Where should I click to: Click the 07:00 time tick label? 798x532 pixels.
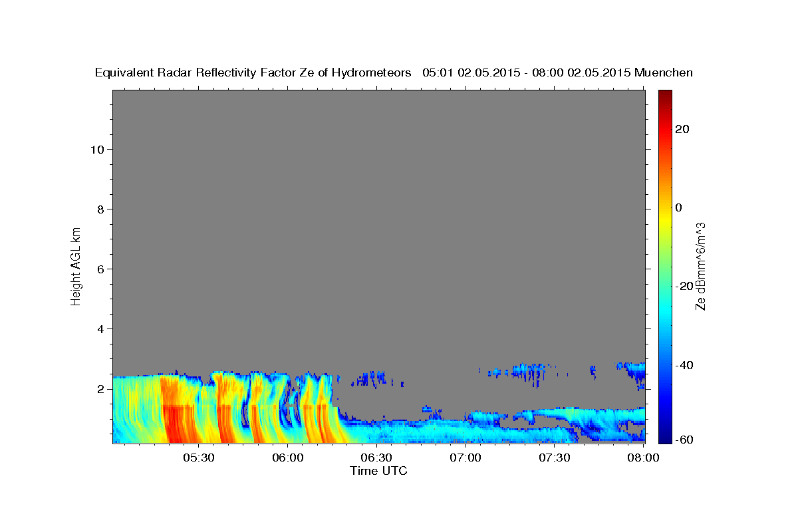click(x=465, y=458)
